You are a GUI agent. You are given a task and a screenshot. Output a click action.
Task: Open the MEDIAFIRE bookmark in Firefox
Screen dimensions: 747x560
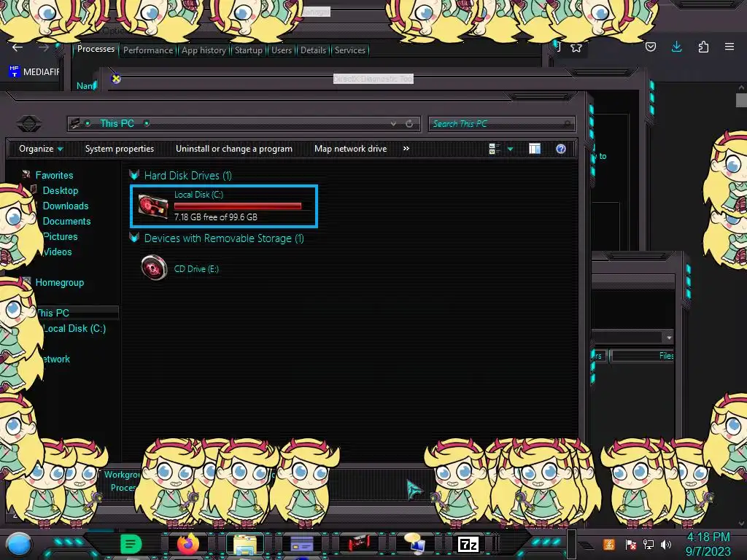click(34, 72)
